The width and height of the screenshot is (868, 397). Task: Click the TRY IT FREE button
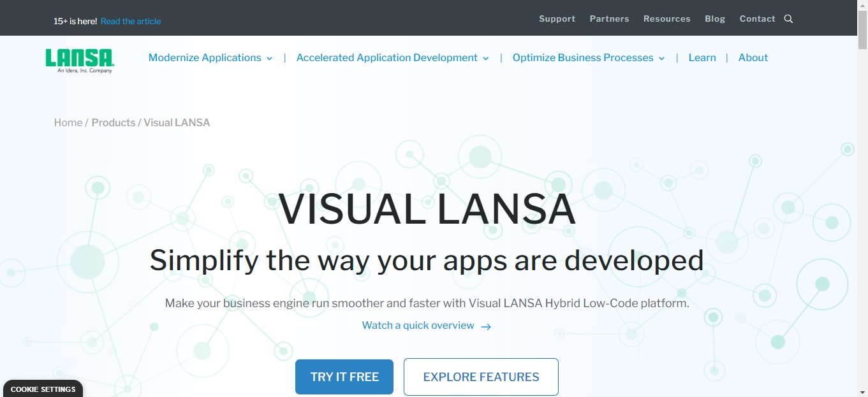pos(344,377)
